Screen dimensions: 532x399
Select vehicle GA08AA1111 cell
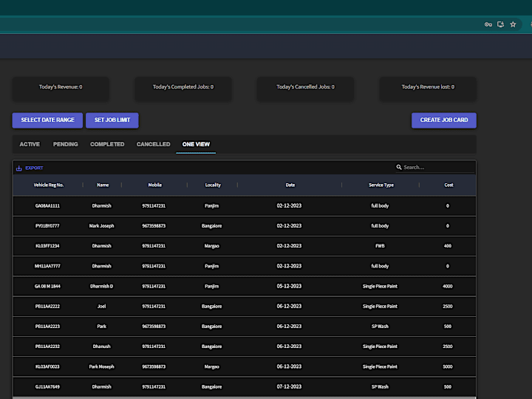[x=47, y=206]
